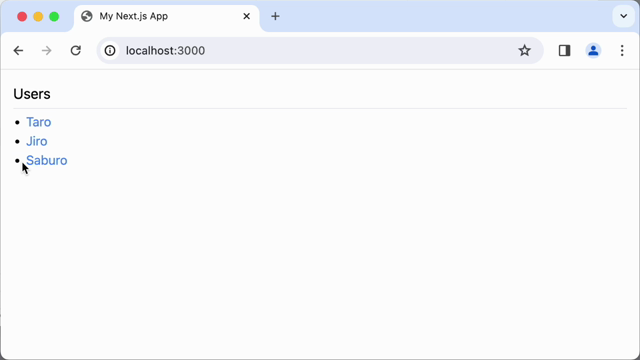Open the browser side panel
This screenshot has height=360, width=640.
(x=564, y=51)
